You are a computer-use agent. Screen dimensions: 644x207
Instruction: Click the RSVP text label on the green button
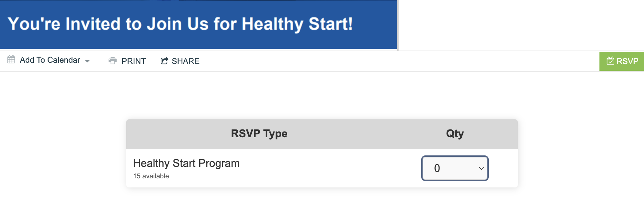[x=627, y=61]
